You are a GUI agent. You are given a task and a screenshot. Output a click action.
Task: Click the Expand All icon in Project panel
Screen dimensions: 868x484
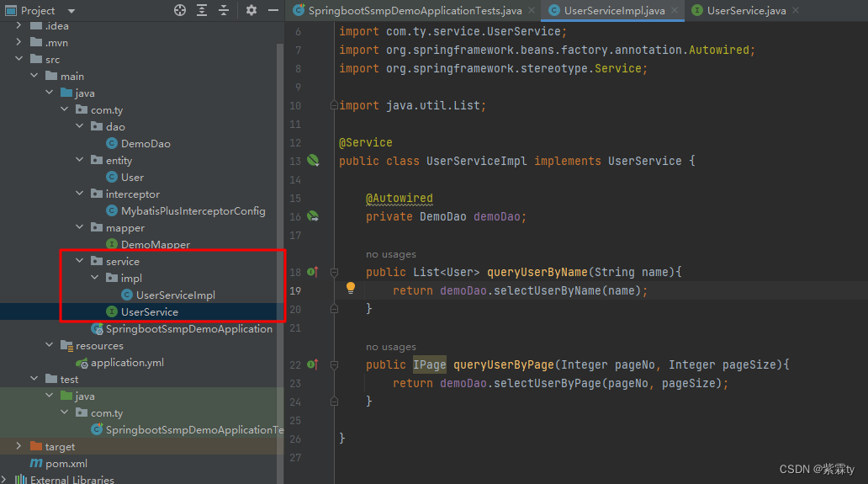click(x=202, y=10)
